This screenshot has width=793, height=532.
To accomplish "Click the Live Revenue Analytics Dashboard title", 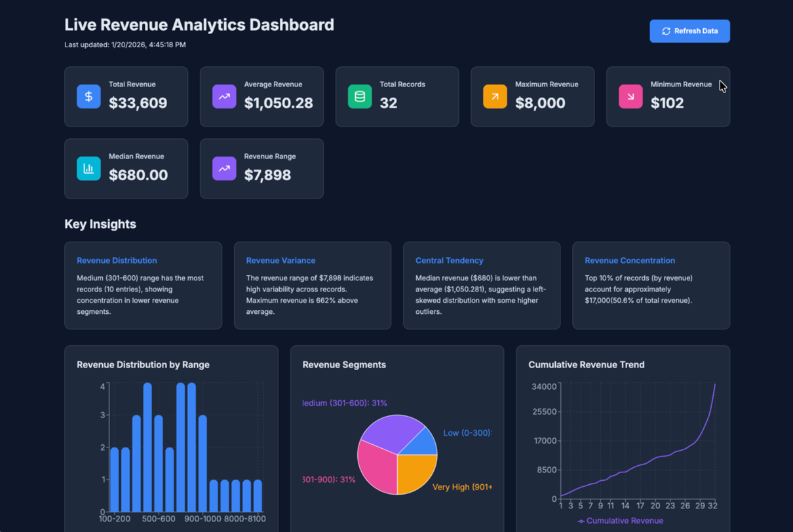I will [x=199, y=25].
